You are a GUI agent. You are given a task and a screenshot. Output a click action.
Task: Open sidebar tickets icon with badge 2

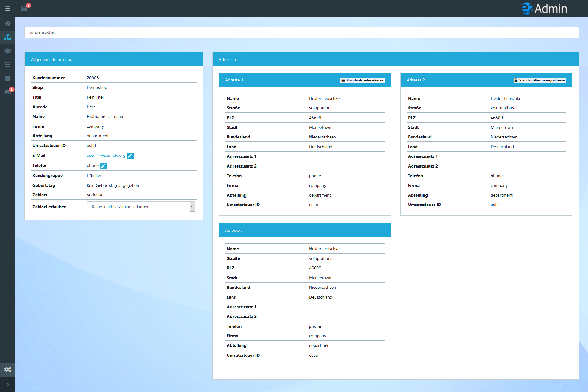(8, 92)
